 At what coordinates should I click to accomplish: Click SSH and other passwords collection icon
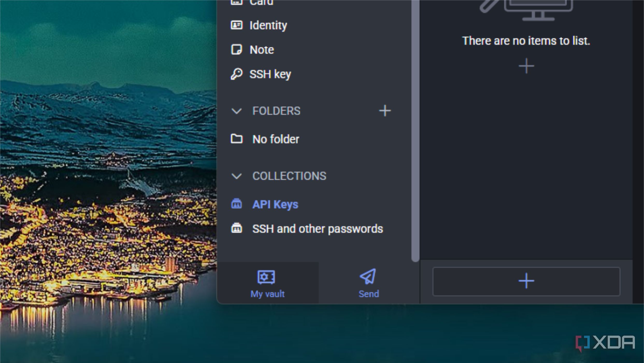(237, 228)
